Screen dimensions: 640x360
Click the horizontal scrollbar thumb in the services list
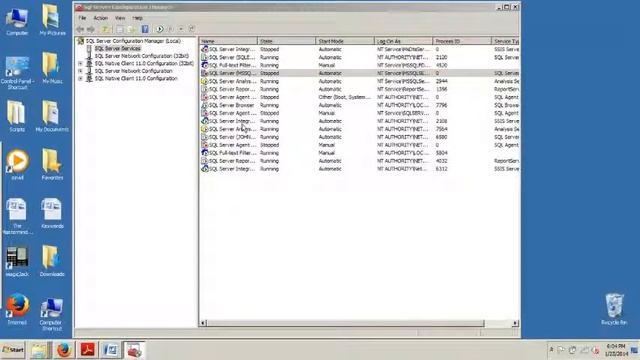coord(345,323)
